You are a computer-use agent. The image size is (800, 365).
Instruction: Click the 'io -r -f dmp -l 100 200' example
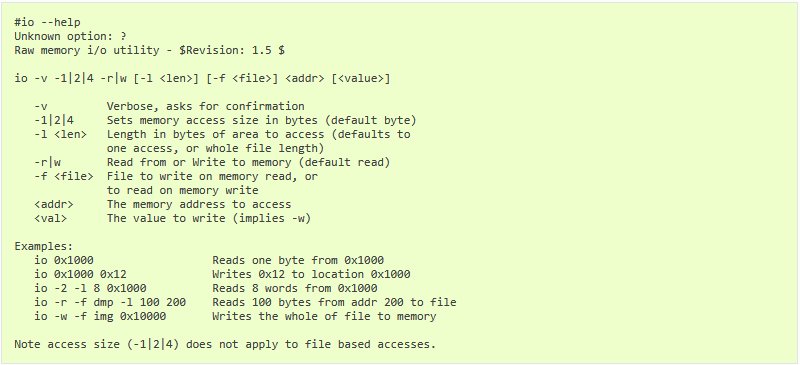[x=110, y=302]
